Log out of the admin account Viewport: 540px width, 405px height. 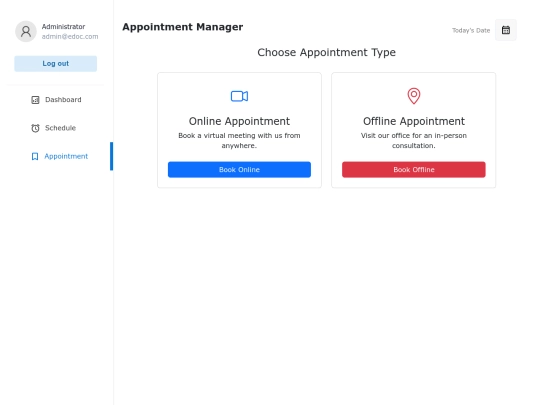tap(55, 64)
